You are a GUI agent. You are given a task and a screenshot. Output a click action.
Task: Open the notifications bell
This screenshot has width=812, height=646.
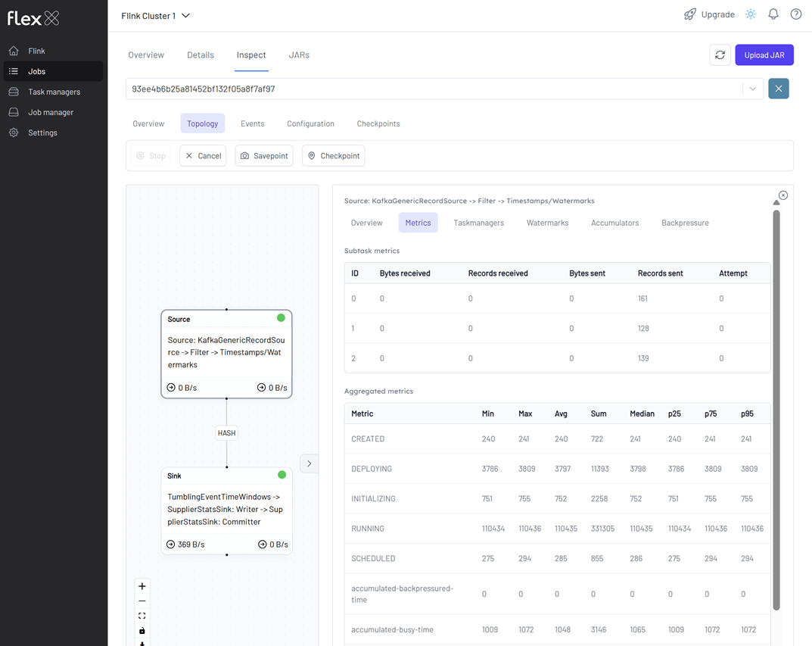tap(773, 14)
